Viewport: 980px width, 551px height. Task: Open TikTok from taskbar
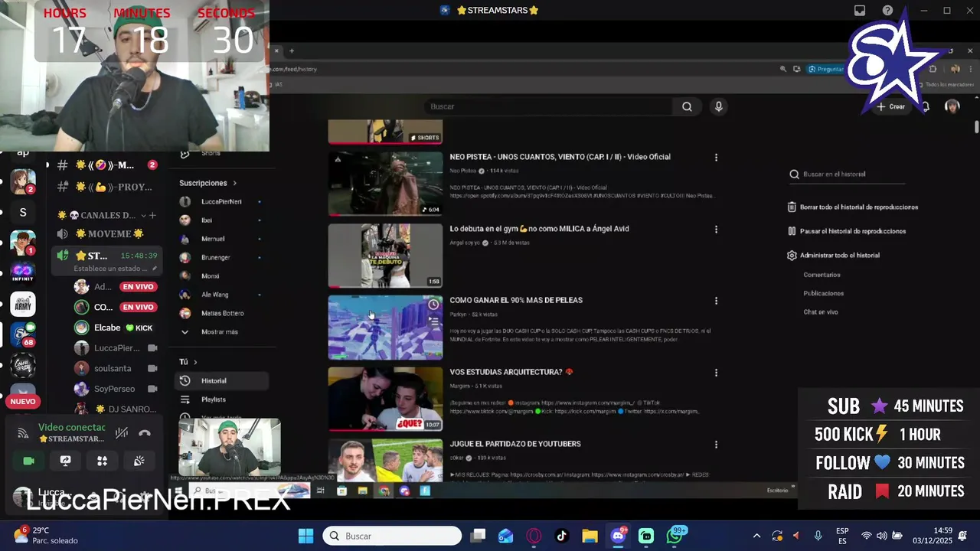[561, 536]
